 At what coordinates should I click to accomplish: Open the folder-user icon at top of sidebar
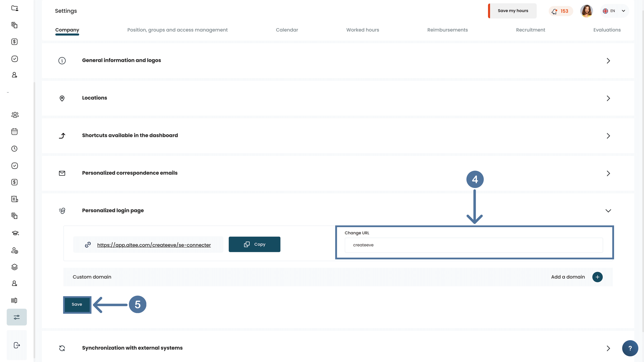click(x=15, y=8)
